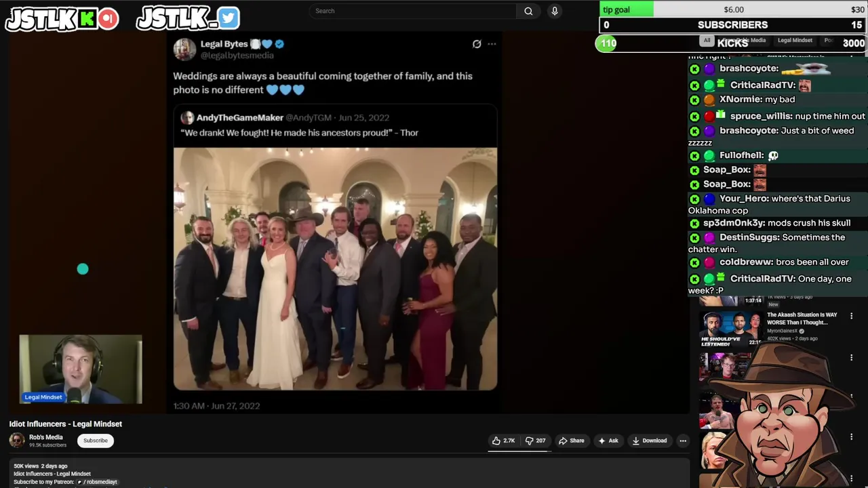Open more actions menu beside Download
Screen dimensions: 868x488
click(x=683, y=441)
